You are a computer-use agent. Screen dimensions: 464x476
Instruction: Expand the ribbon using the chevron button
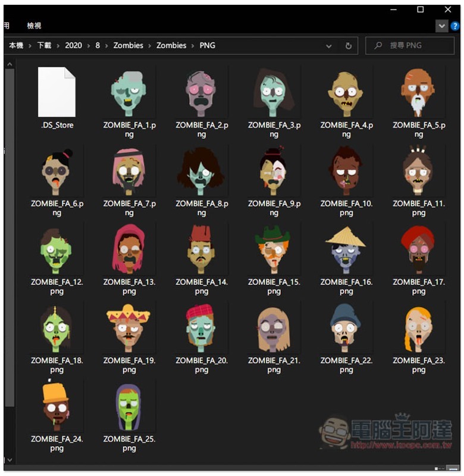point(441,26)
